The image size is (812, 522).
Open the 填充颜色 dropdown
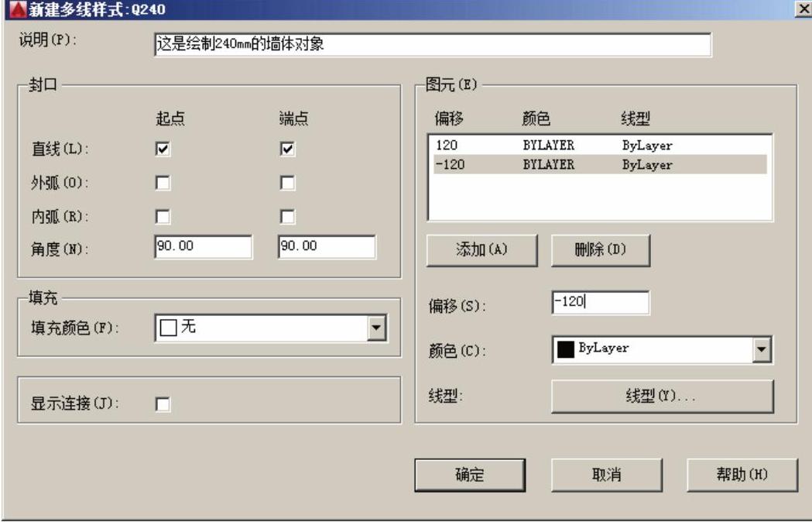(x=376, y=328)
